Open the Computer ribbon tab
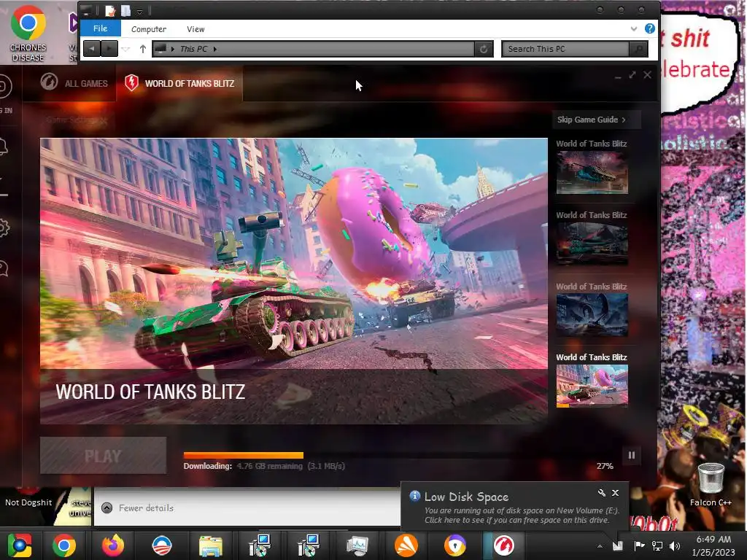Screen dimensions: 747x560 pos(149,29)
